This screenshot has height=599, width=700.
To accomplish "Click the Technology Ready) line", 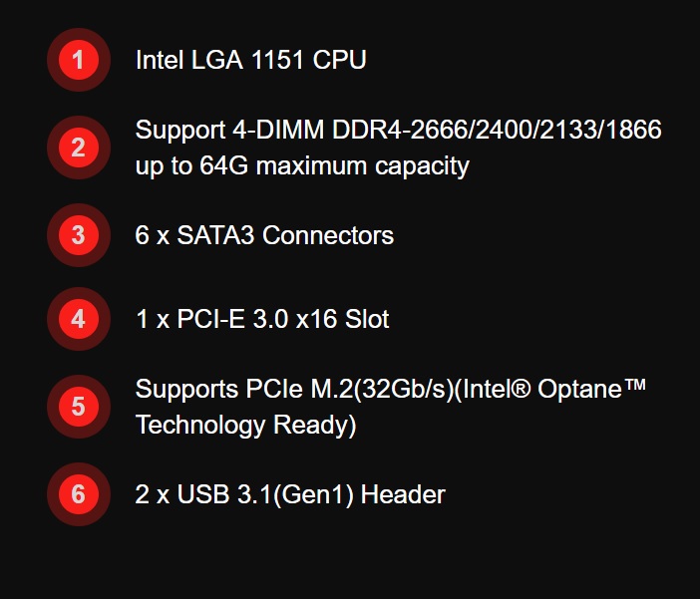I will coord(245,425).
